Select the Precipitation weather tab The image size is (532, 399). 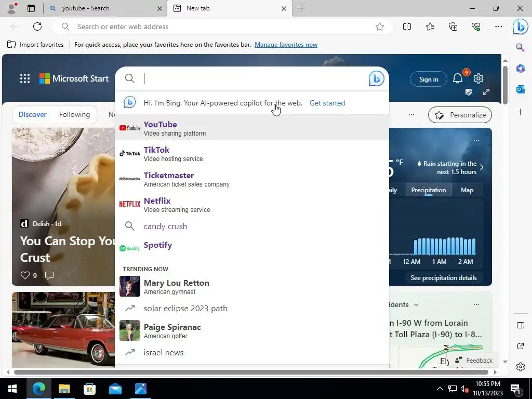coord(428,190)
